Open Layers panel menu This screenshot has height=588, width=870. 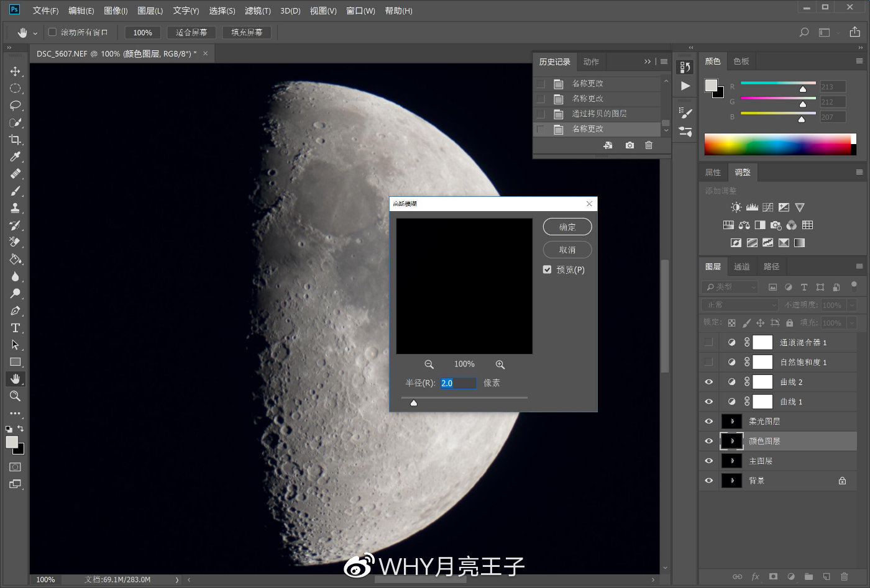pyautogui.click(x=859, y=266)
